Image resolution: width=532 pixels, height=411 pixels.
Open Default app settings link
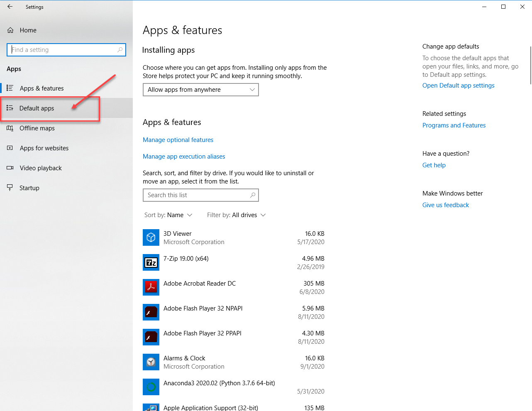pyautogui.click(x=459, y=86)
